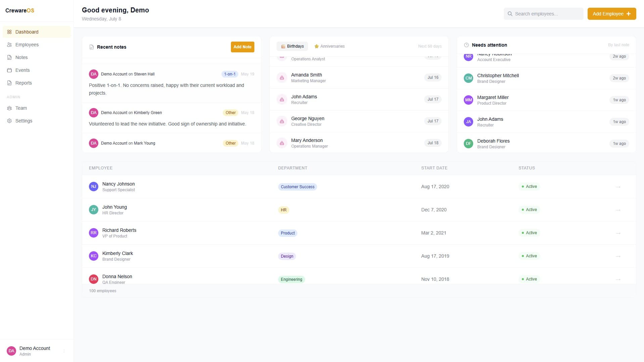Open John Young row arrow
The width and height of the screenshot is (644, 362).
click(618, 210)
